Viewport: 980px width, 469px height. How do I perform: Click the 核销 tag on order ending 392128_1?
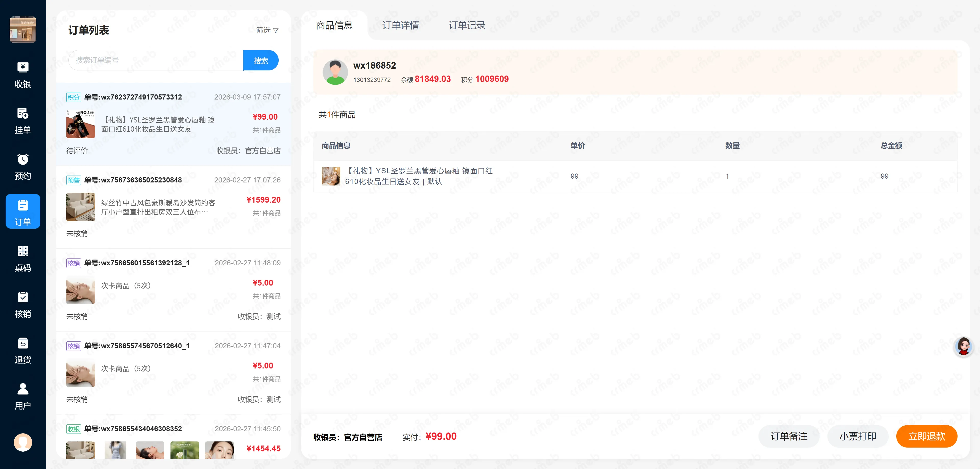[73, 263]
